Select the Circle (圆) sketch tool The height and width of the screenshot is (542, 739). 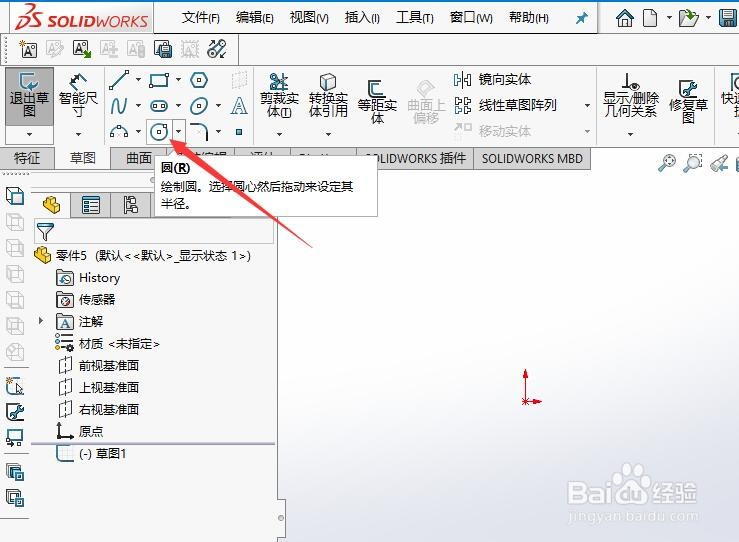(159, 131)
